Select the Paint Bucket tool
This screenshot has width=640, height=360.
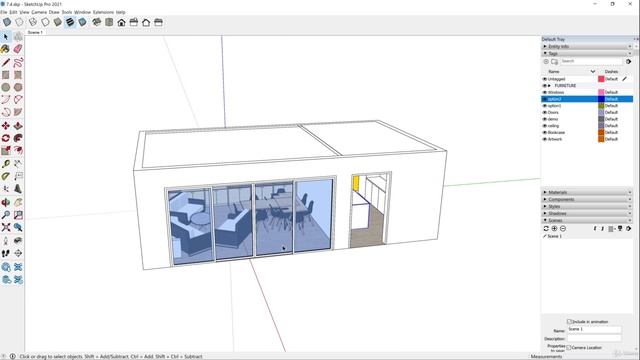pyautogui.click(x=6, y=49)
